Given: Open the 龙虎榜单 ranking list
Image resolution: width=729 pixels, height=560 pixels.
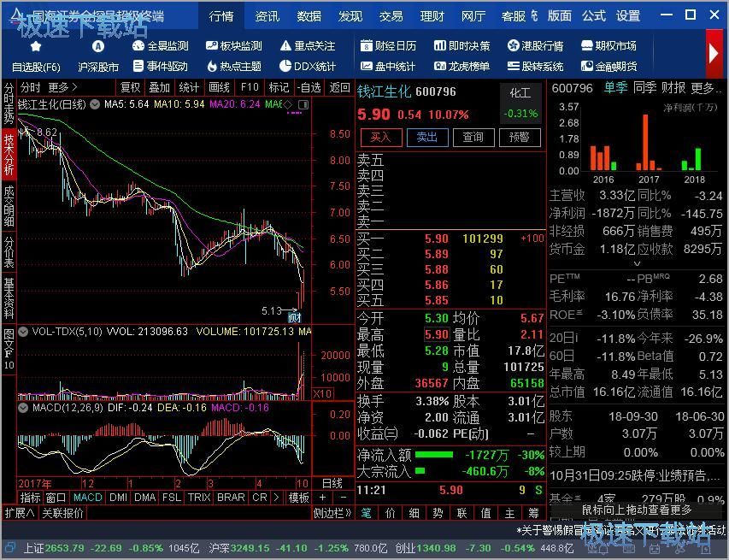Looking at the screenshot, I should tap(461, 66).
